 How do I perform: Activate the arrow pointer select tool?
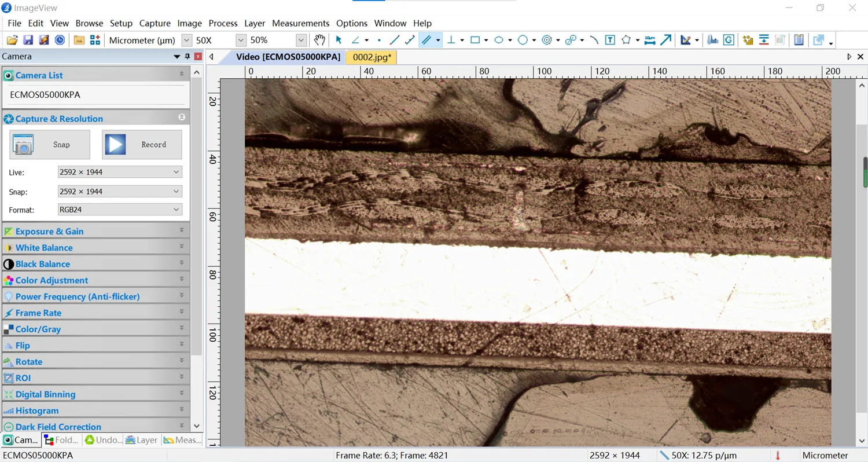tap(339, 40)
